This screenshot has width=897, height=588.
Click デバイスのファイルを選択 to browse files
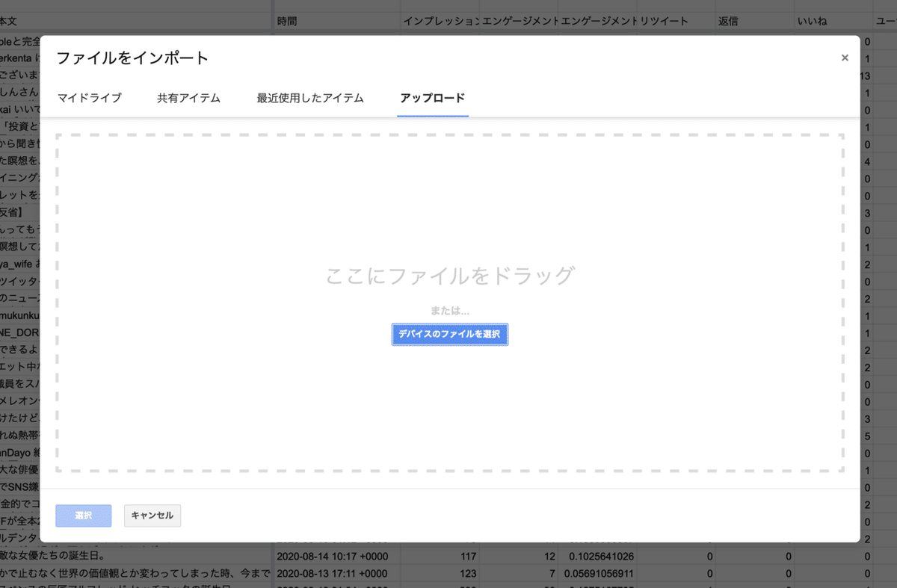[449, 334]
